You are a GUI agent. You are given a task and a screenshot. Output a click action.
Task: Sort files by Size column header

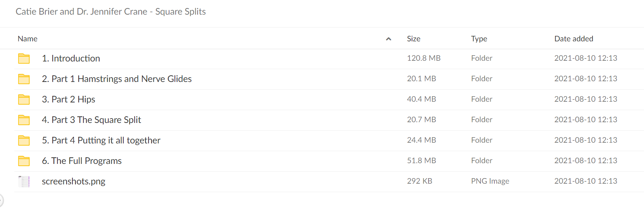pyautogui.click(x=413, y=39)
